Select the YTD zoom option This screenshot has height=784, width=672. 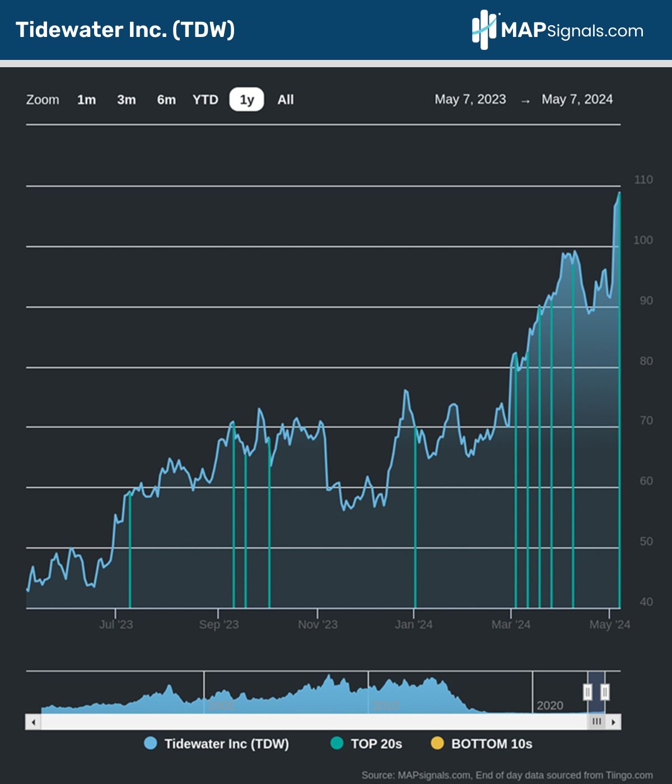pyautogui.click(x=206, y=100)
